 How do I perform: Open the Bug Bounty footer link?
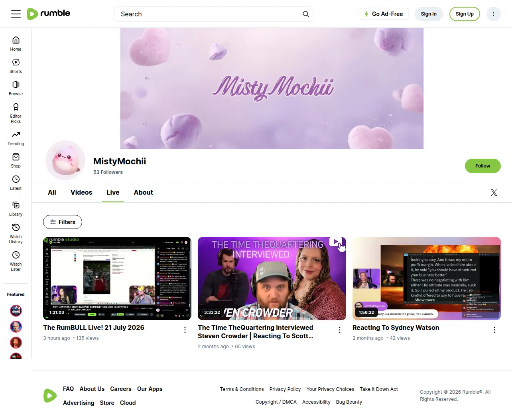(x=349, y=402)
